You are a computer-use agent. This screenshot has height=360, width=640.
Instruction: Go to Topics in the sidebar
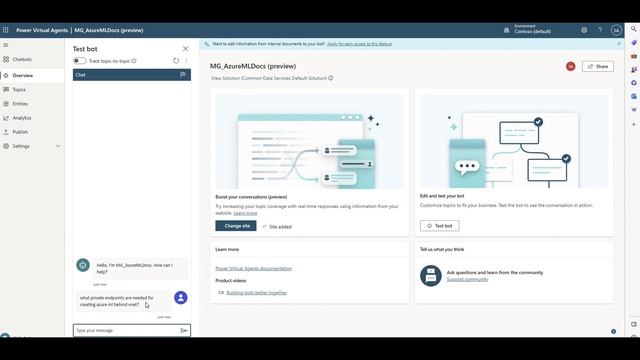pyautogui.click(x=19, y=90)
